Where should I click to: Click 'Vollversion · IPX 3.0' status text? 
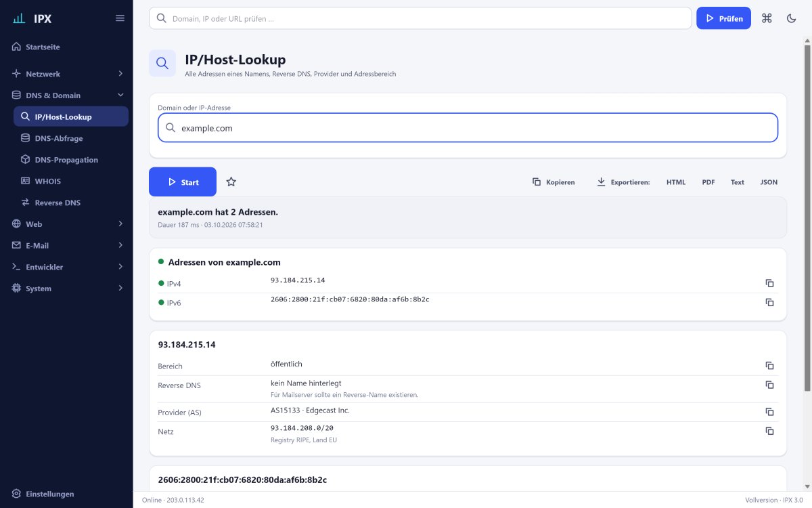coord(774,500)
